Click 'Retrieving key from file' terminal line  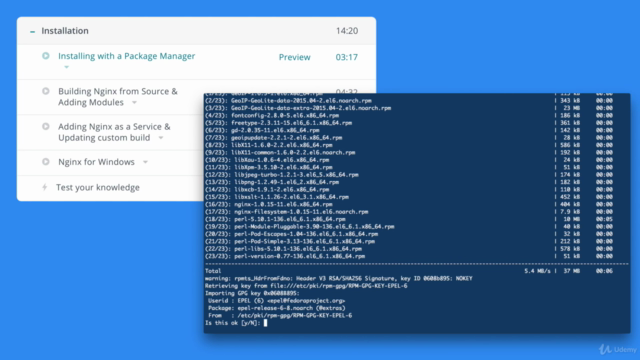(306, 286)
